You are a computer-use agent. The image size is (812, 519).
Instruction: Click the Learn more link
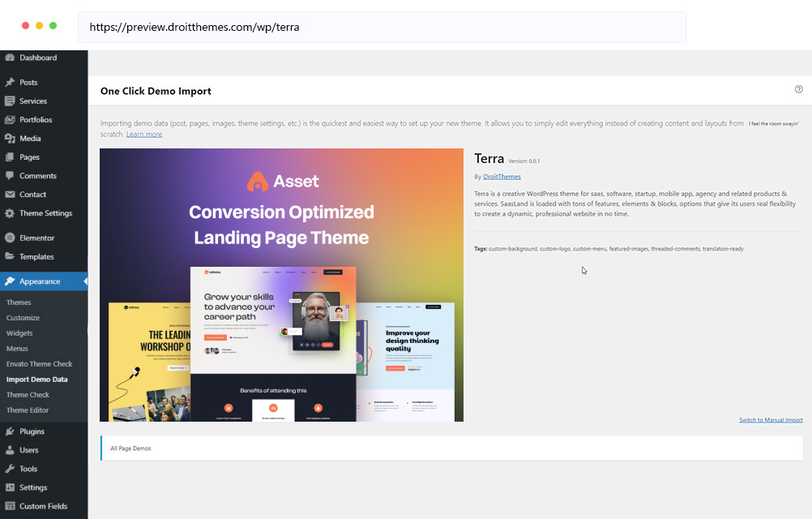tap(144, 134)
